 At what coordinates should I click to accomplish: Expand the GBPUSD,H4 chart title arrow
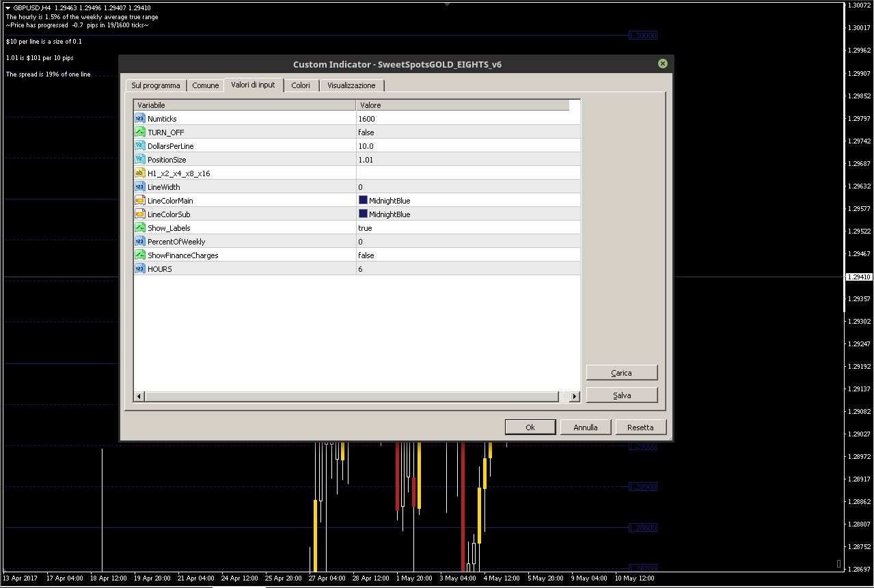pos(8,8)
